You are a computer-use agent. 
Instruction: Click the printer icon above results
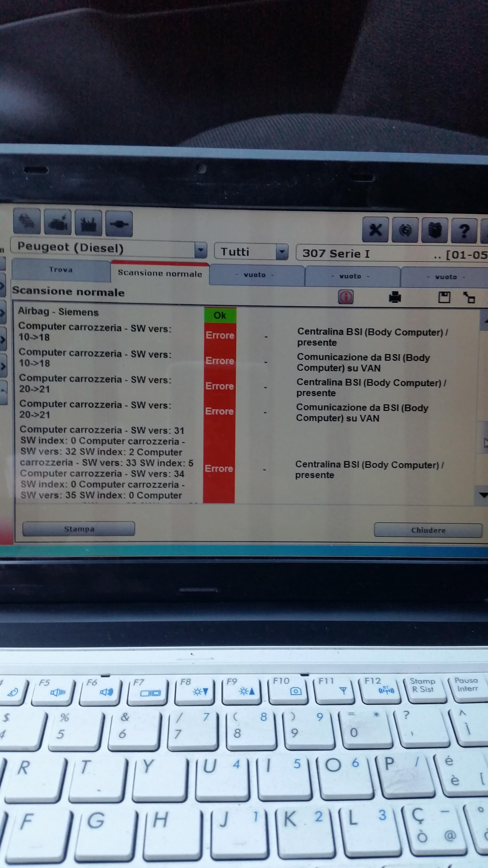[x=395, y=297]
